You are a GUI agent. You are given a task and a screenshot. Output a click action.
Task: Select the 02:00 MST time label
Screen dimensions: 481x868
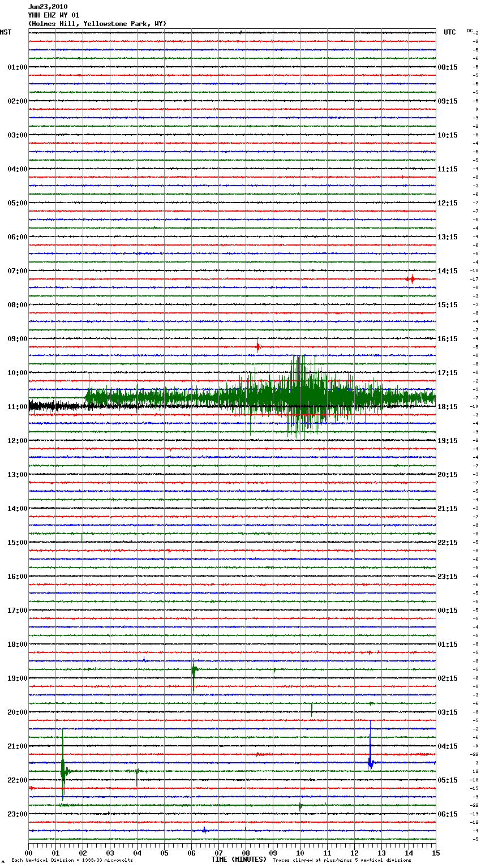[18, 101]
